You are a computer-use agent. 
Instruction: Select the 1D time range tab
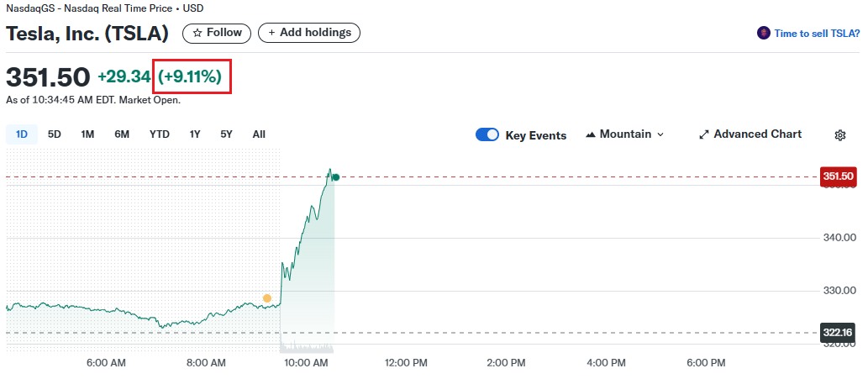(x=22, y=134)
